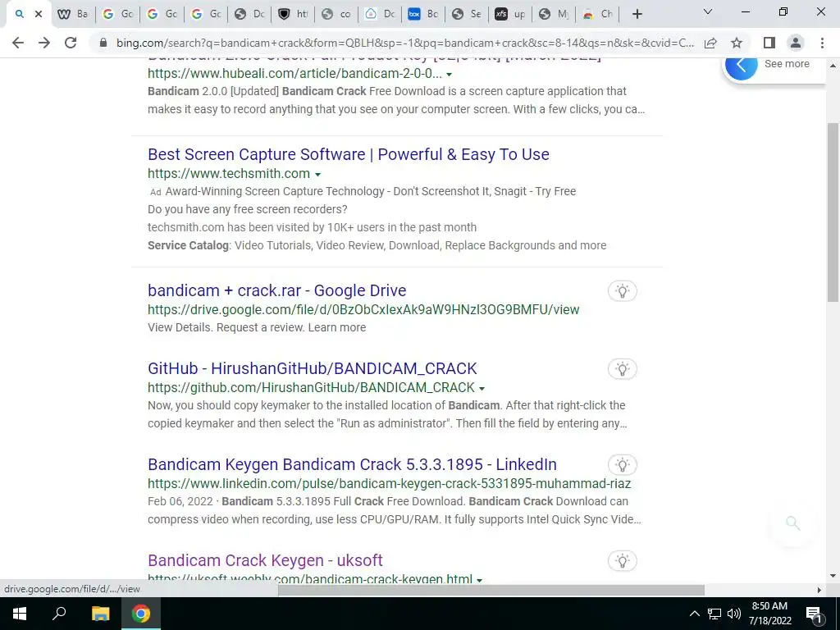Viewport: 840px width, 630px height.
Task: Open Chrome three-dot menu
Action: click(822, 43)
